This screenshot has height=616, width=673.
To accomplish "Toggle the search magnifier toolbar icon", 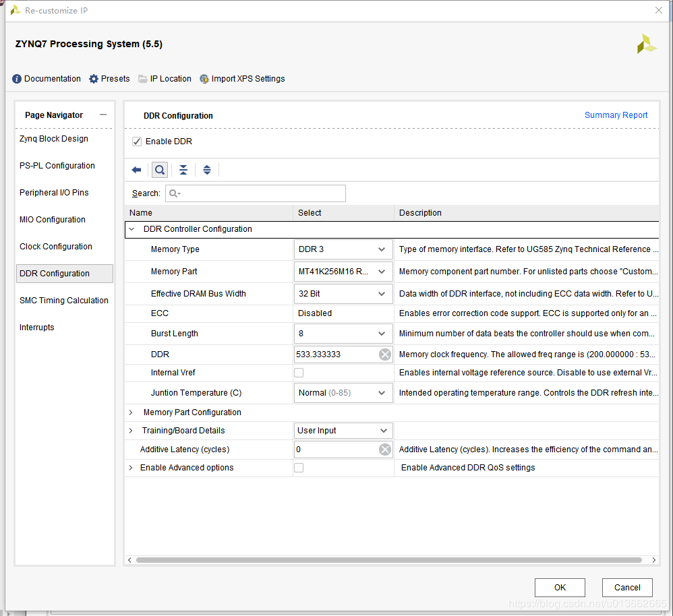I will pyautogui.click(x=160, y=170).
